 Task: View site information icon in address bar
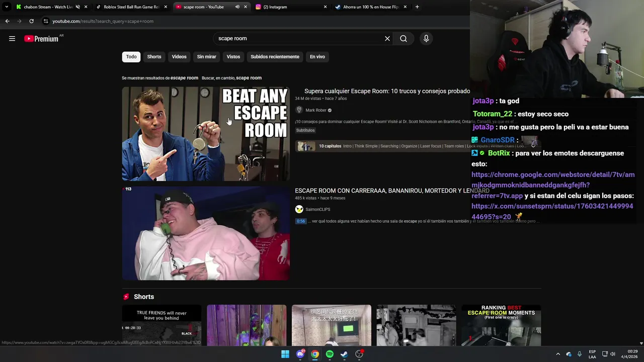tap(46, 21)
